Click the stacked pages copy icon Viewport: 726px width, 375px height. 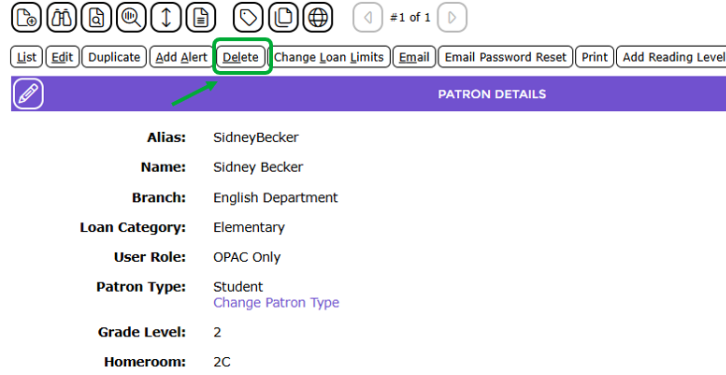(x=283, y=18)
